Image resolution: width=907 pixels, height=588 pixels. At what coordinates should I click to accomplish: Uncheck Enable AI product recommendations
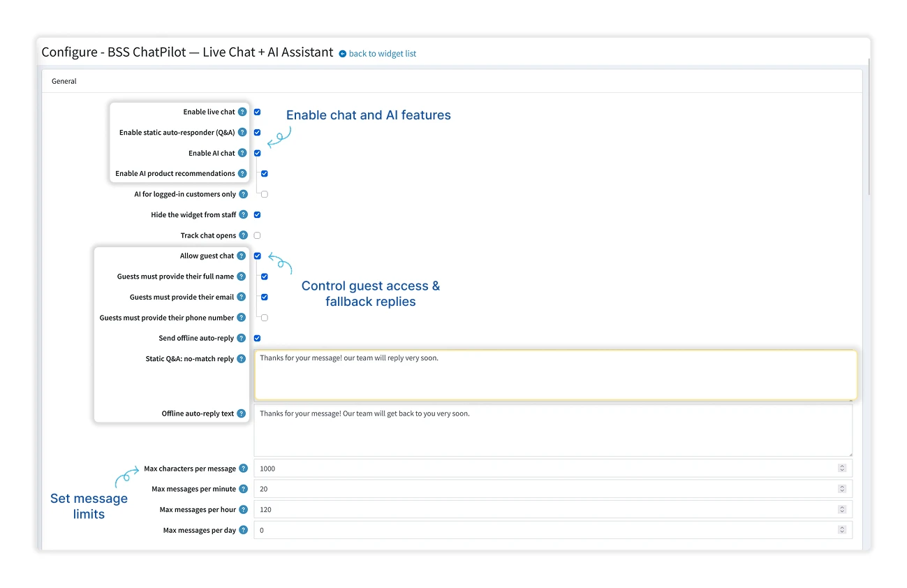tap(265, 173)
